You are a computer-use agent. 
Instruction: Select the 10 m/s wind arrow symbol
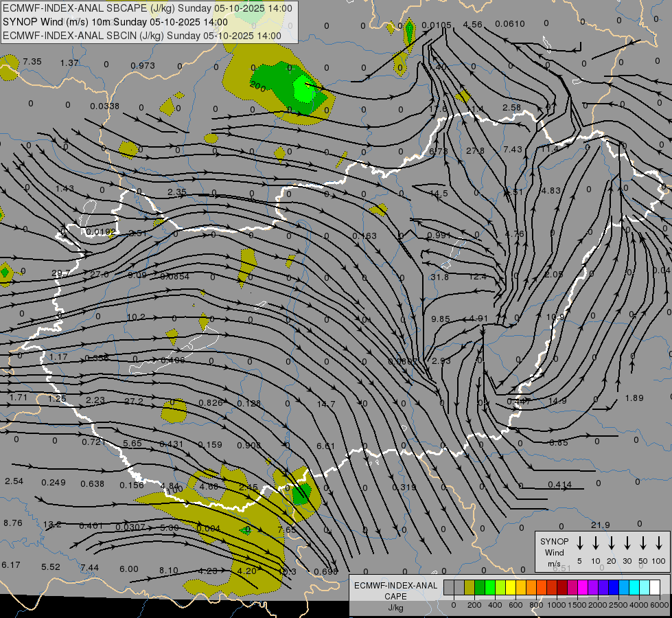tap(596, 543)
